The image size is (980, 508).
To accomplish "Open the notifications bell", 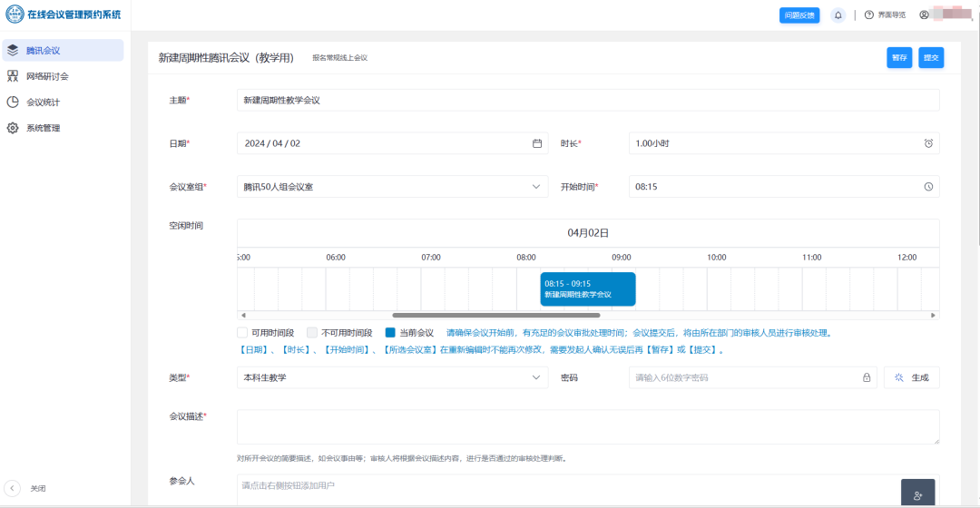I will tap(838, 15).
